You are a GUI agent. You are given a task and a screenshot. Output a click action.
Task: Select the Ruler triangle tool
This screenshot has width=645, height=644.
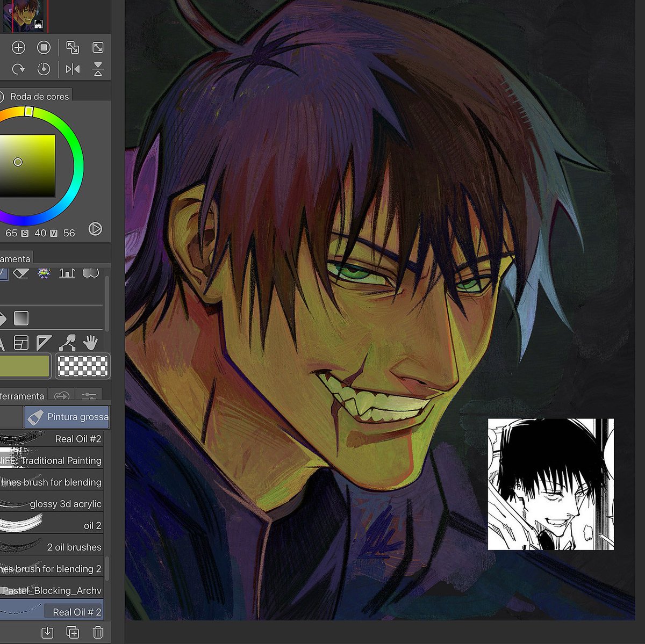(x=44, y=342)
